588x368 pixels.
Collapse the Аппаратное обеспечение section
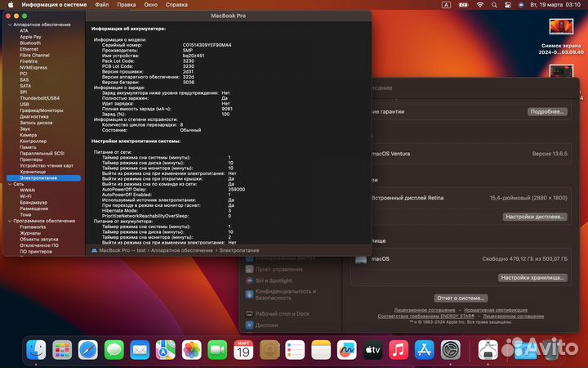[10, 25]
